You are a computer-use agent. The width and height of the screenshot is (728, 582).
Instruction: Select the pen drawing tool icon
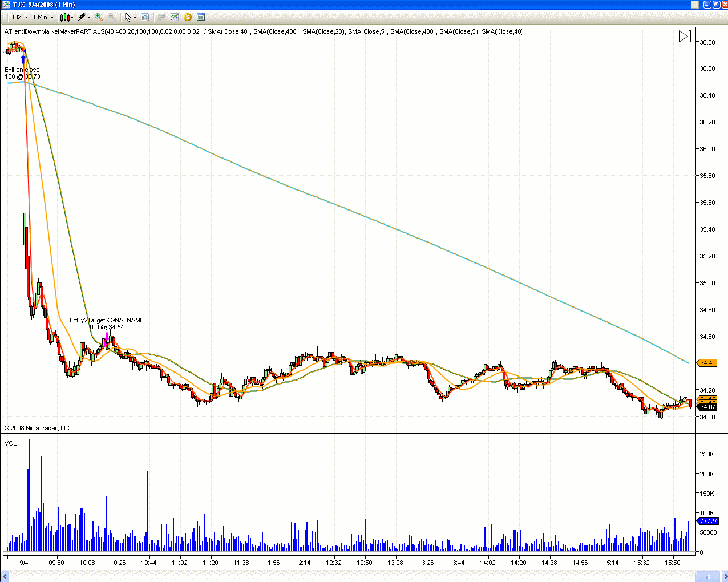coord(83,17)
